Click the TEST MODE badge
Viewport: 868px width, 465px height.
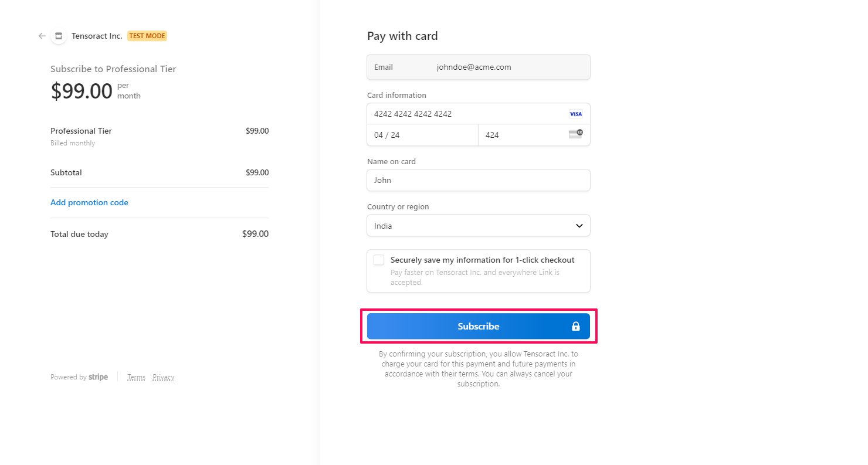[147, 36]
